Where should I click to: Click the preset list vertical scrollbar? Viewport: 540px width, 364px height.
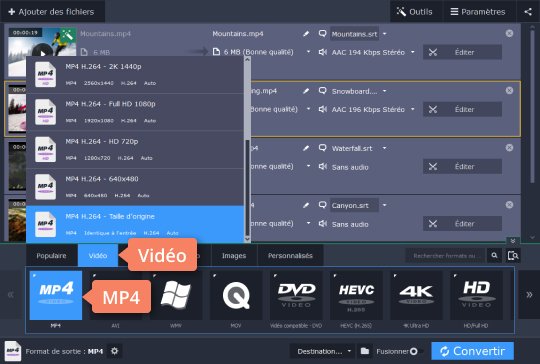(x=247, y=149)
